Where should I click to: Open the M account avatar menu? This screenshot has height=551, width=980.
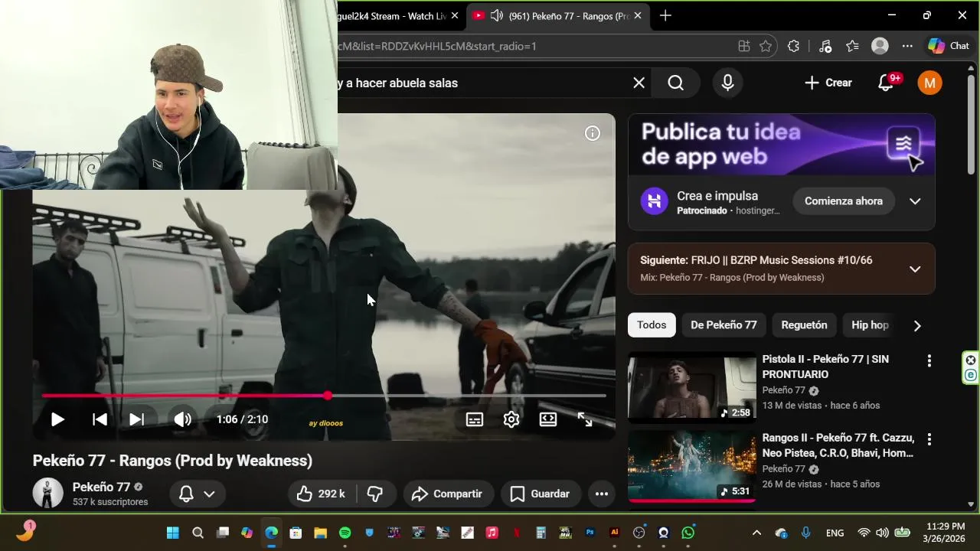(x=929, y=83)
